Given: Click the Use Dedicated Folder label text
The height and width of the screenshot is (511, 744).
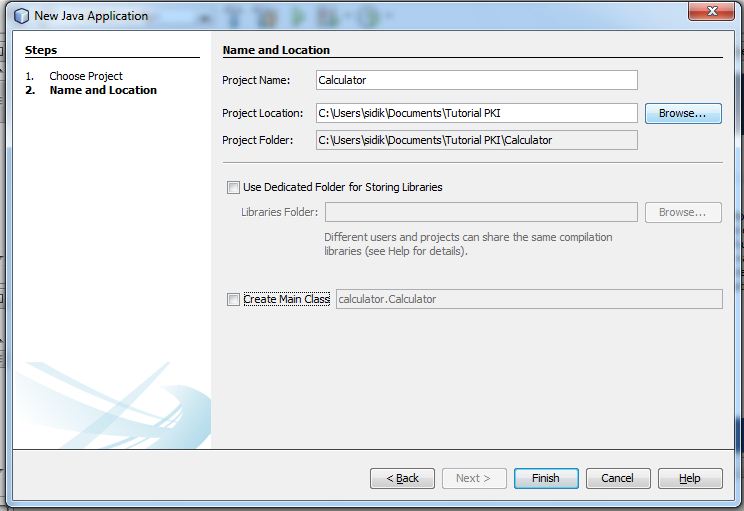Looking at the screenshot, I should point(343,187).
